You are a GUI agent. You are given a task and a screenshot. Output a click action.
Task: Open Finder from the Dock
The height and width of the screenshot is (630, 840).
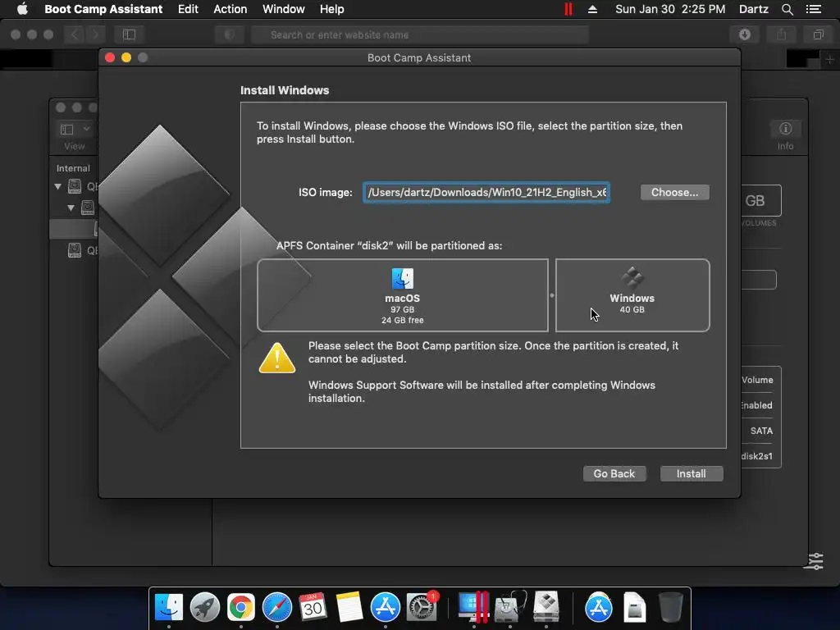[169, 607]
